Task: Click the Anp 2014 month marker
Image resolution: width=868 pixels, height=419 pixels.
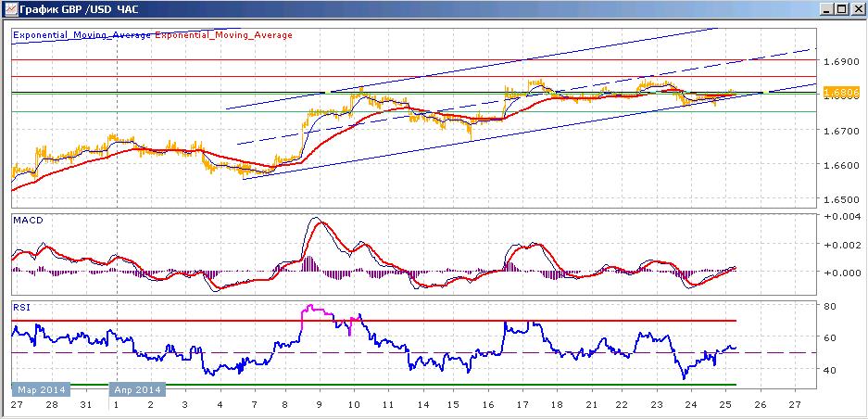Action: coord(138,389)
